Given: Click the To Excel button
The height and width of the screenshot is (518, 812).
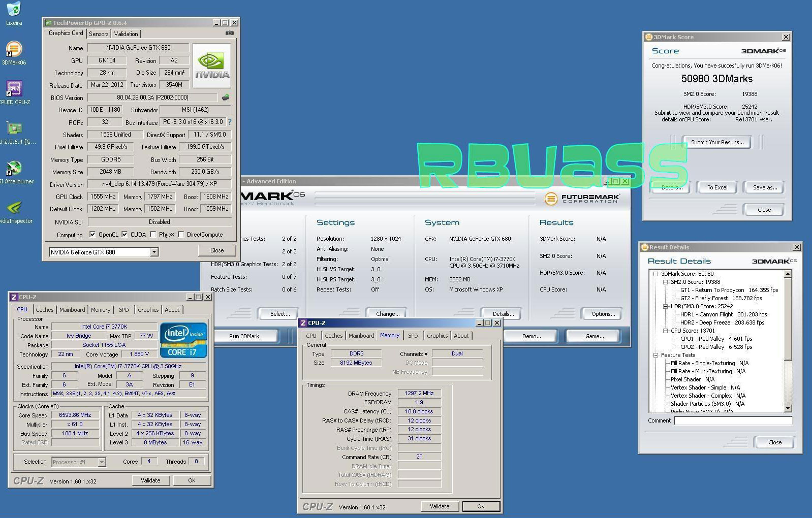Looking at the screenshot, I should point(717,187).
